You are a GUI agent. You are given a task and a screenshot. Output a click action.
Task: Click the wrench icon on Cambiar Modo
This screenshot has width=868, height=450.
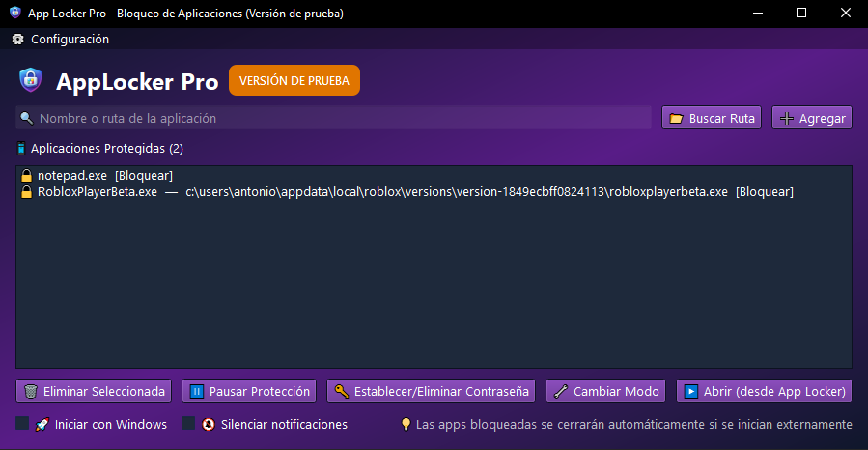561,392
